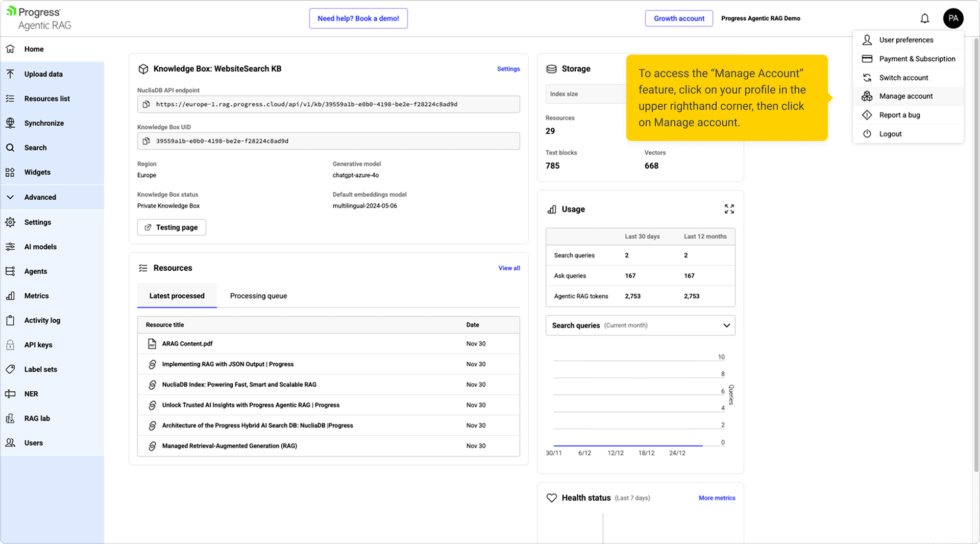
Task: Open the PA profile avatar menu
Action: click(952, 18)
